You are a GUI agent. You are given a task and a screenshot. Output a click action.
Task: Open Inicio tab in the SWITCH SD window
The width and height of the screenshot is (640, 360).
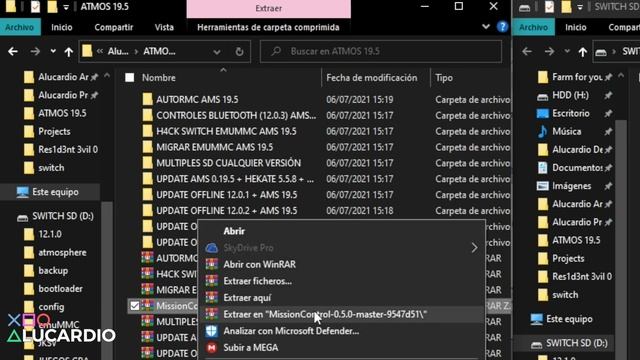[x=576, y=27]
